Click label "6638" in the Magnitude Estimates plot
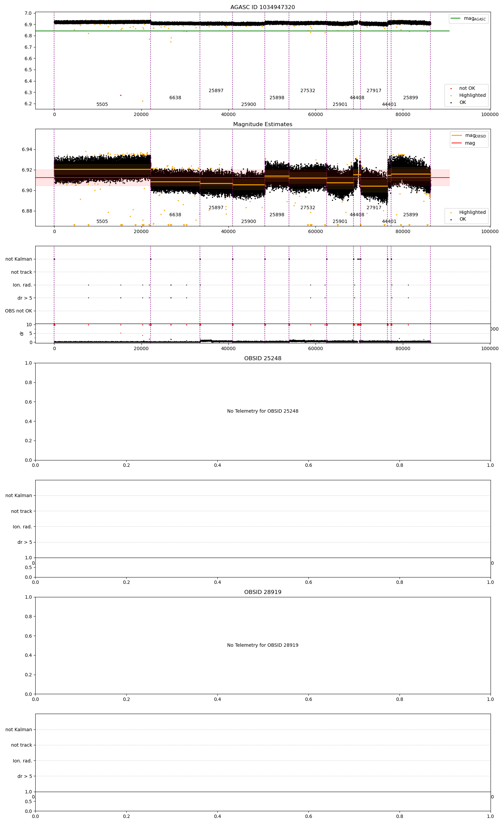Viewport: 504px width, 824px height. tap(175, 215)
